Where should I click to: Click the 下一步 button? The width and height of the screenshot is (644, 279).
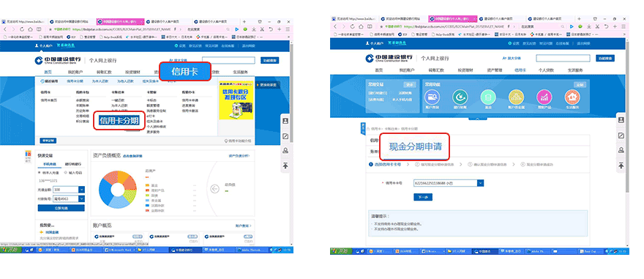click(x=423, y=197)
